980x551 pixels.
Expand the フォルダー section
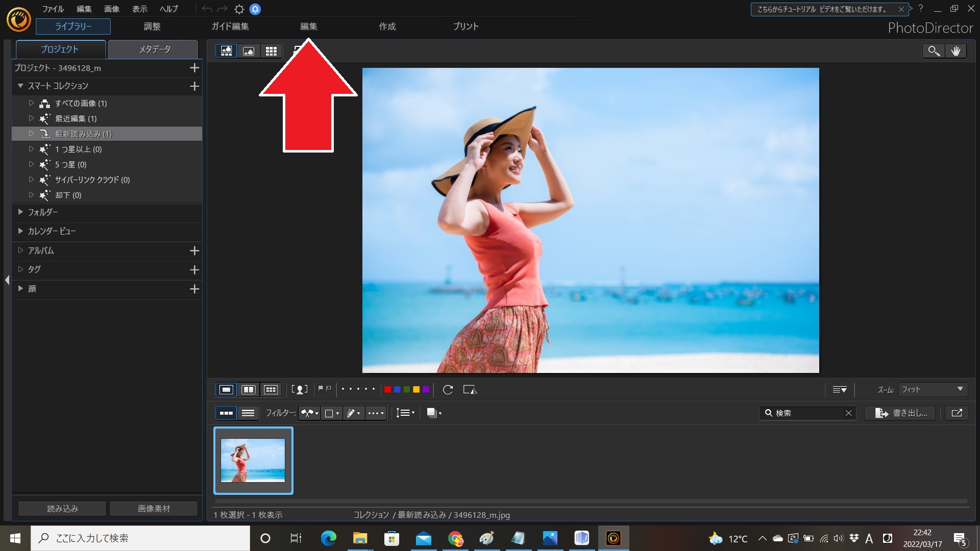pos(20,212)
